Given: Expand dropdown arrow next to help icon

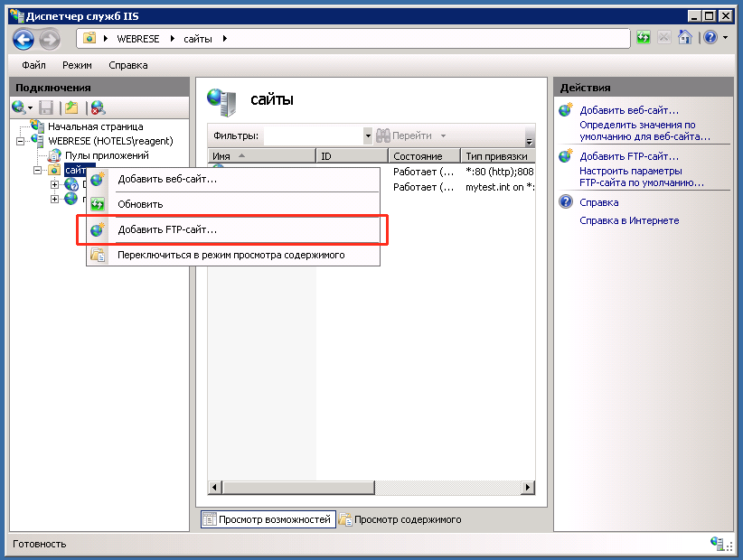Looking at the screenshot, I should (726, 37).
